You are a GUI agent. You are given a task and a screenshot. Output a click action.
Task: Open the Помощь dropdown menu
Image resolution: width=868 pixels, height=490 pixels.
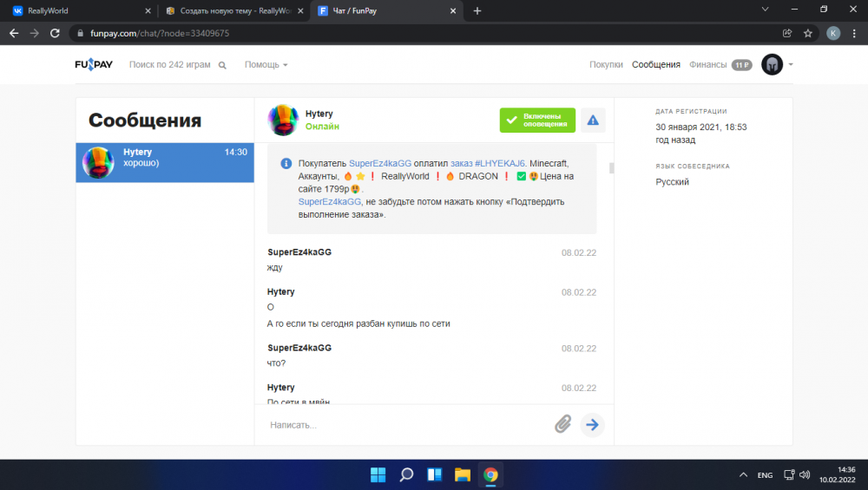(x=266, y=65)
